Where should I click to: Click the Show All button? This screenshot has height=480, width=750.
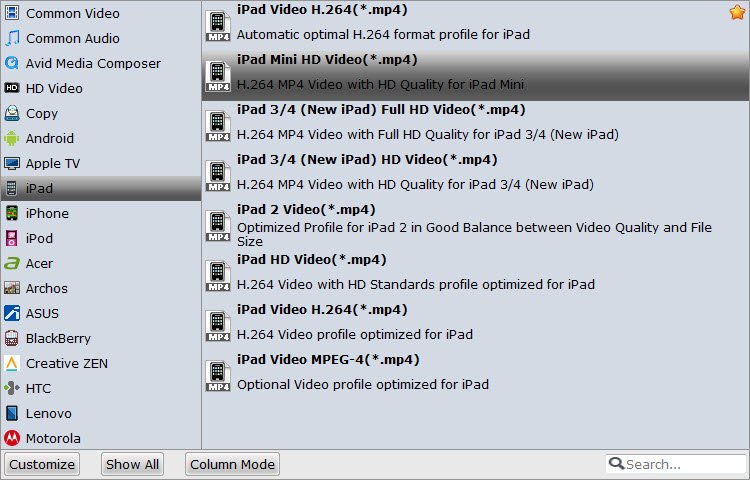[x=132, y=464]
